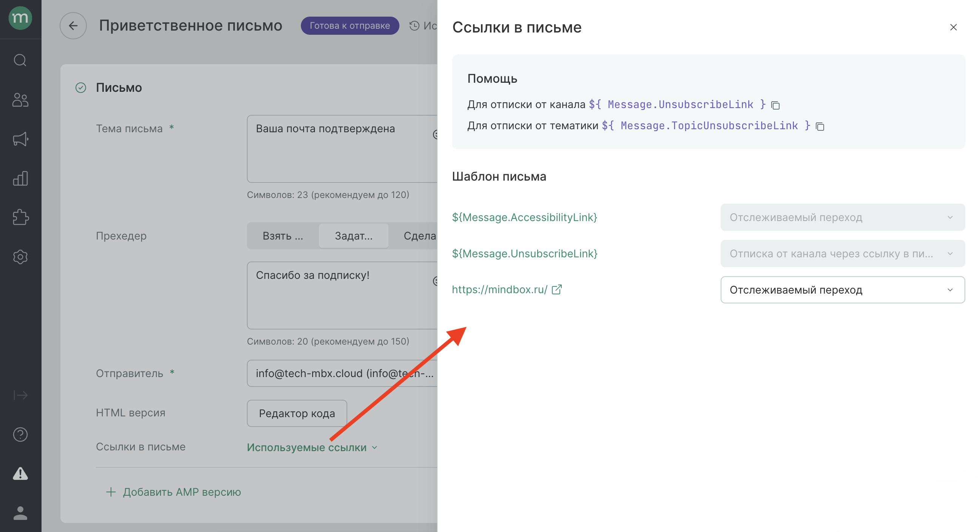Open dropdown for Message.AccessibilityLink tracking

coord(842,217)
